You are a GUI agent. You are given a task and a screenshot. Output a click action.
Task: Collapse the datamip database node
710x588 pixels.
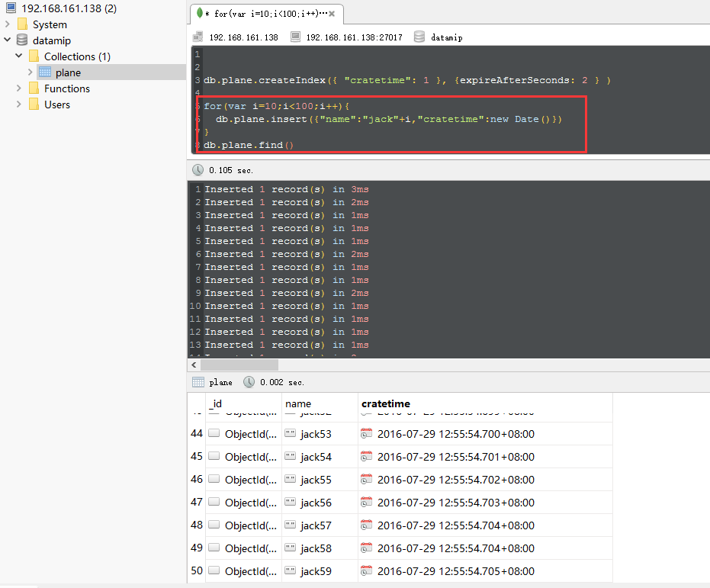coord(8,40)
